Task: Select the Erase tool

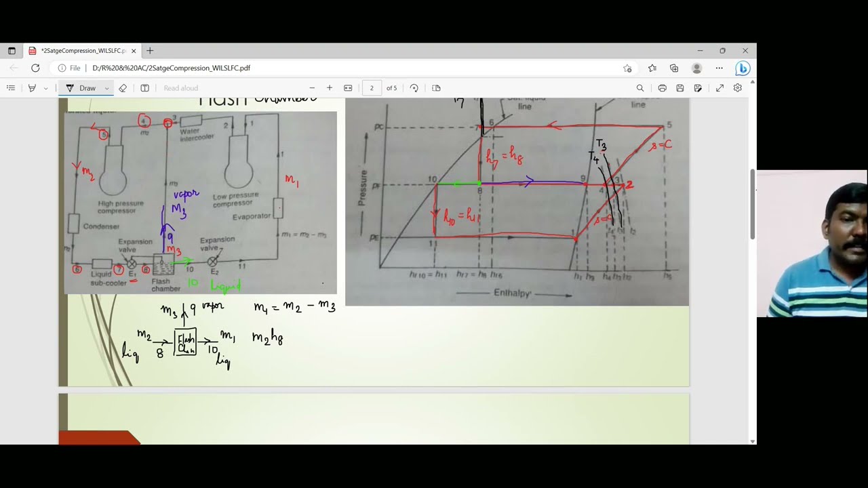Action: click(123, 88)
